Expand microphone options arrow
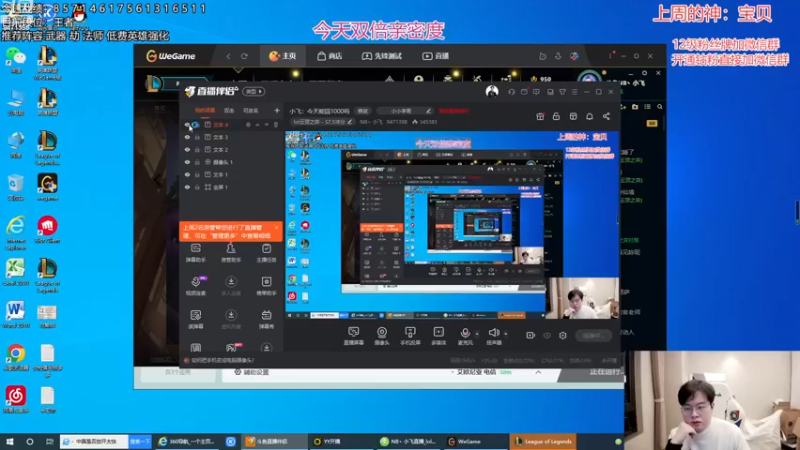This screenshot has height=450, width=800. [x=477, y=334]
